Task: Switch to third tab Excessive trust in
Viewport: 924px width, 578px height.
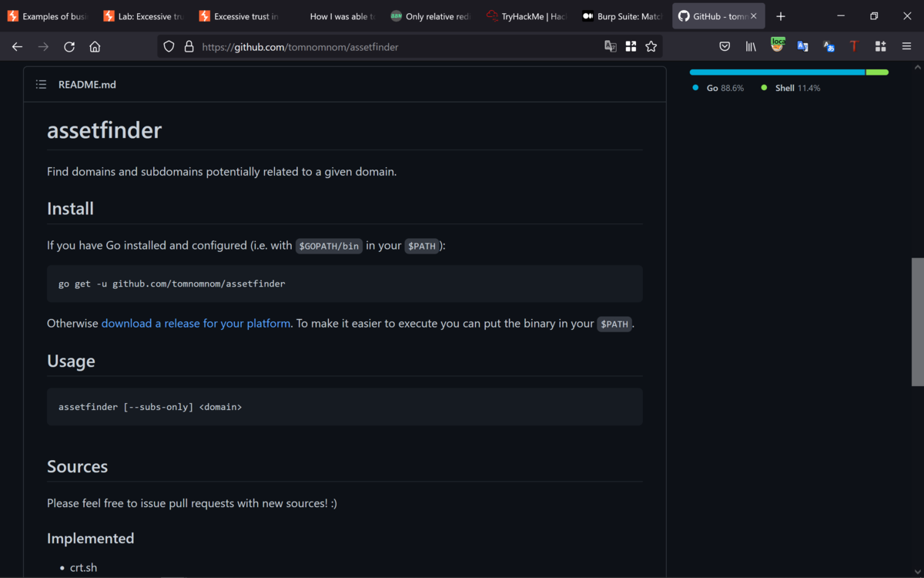Action: [x=239, y=16]
